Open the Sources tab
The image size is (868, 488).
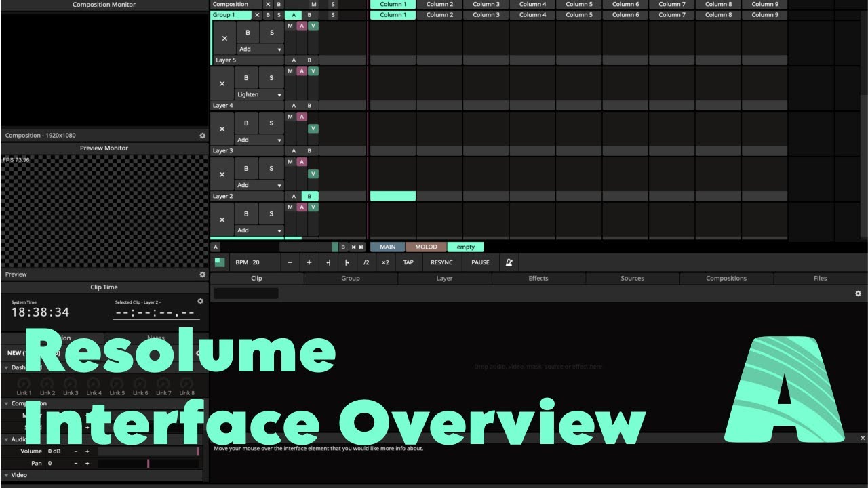pyautogui.click(x=632, y=279)
